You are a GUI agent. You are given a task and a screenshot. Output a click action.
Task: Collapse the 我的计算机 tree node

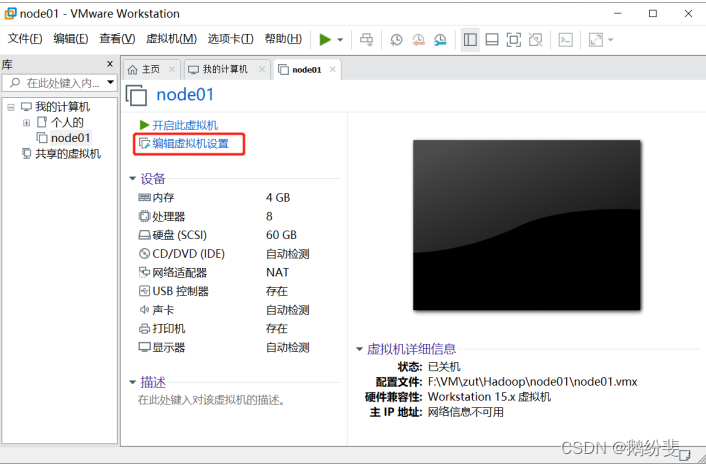11,107
